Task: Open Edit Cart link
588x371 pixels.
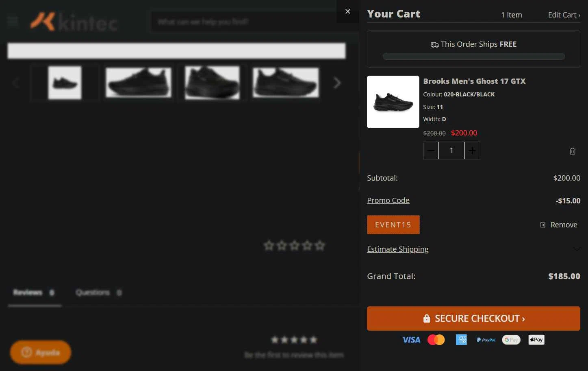Action: [x=564, y=15]
